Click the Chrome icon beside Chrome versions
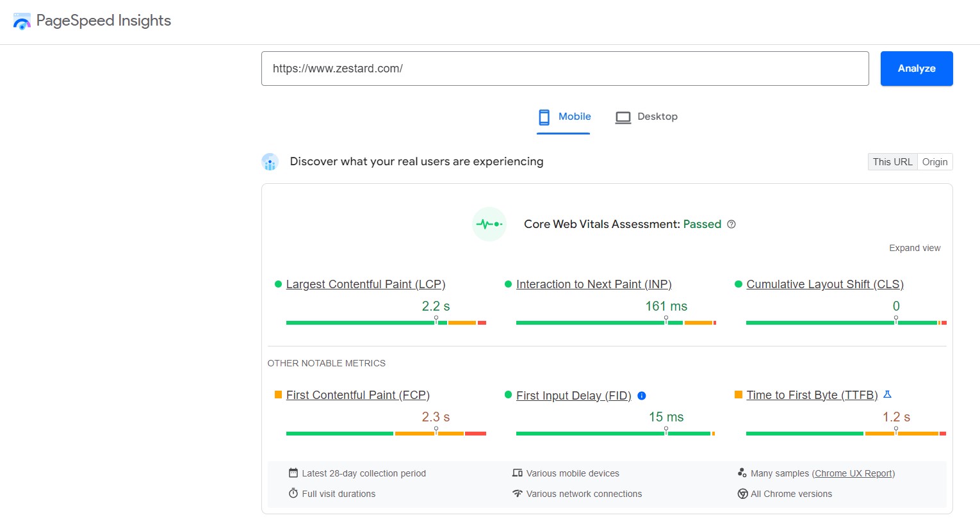The image size is (980, 529). click(x=742, y=494)
